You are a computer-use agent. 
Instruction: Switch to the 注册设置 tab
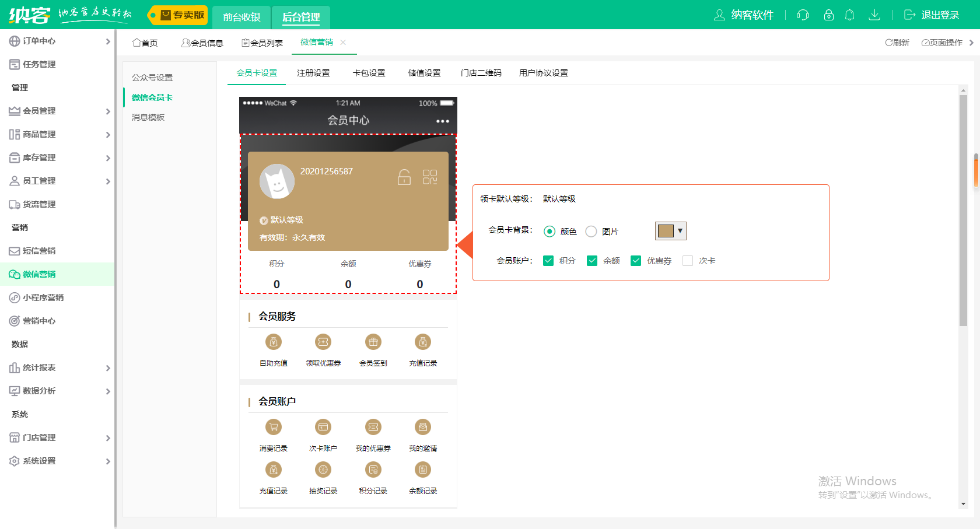coord(313,72)
